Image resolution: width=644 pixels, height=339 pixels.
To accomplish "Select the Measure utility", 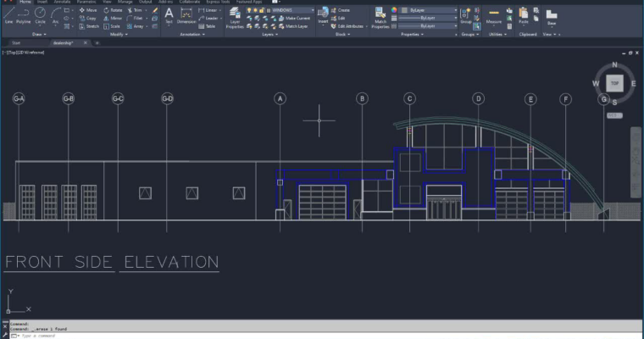I will [x=494, y=15].
